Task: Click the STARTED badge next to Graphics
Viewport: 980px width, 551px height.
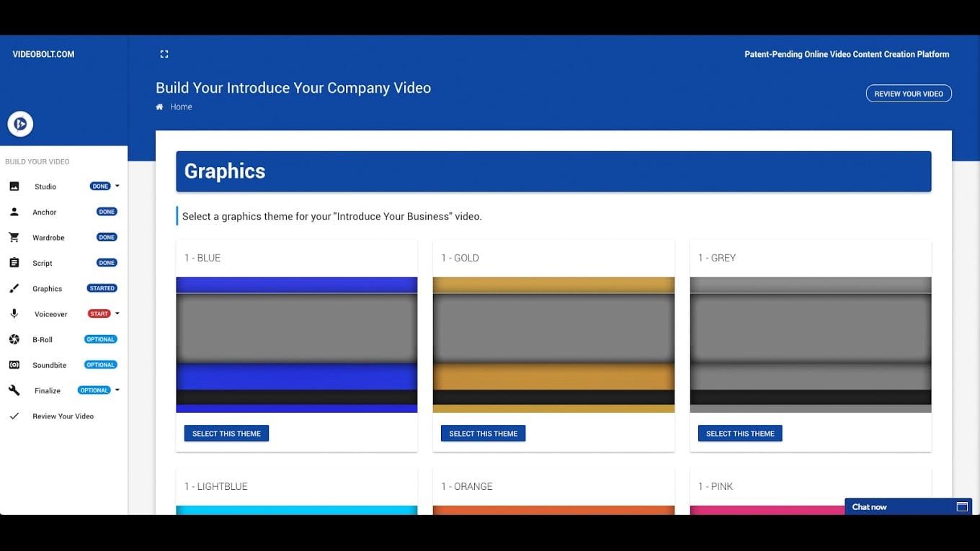Action: [102, 288]
